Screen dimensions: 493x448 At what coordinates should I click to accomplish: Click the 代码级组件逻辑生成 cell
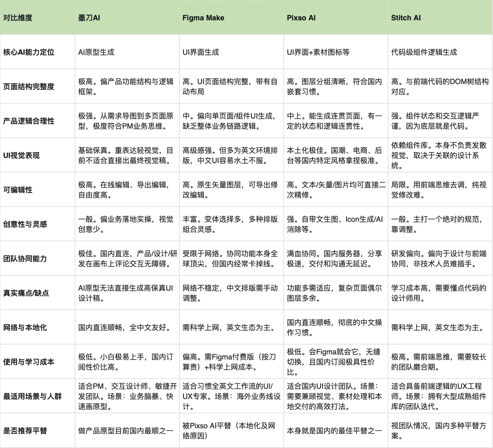coord(441,52)
